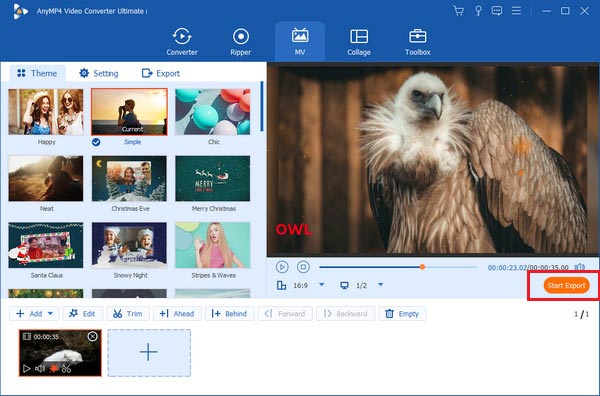Click the Empty trash button
Image resolution: width=600 pixels, height=396 pixels.
pyautogui.click(x=402, y=314)
